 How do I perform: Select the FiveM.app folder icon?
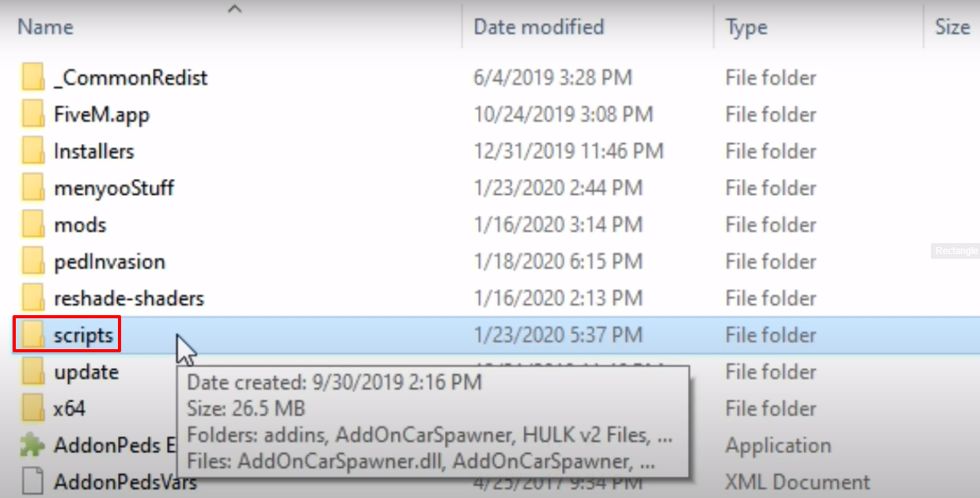point(32,114)
